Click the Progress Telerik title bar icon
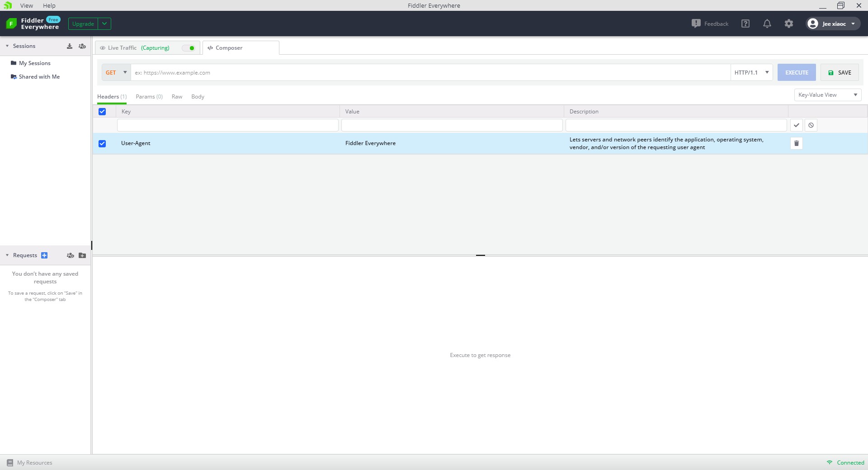Image resolution: width=868 pixels, height=470 pixels. coord(7,5)
